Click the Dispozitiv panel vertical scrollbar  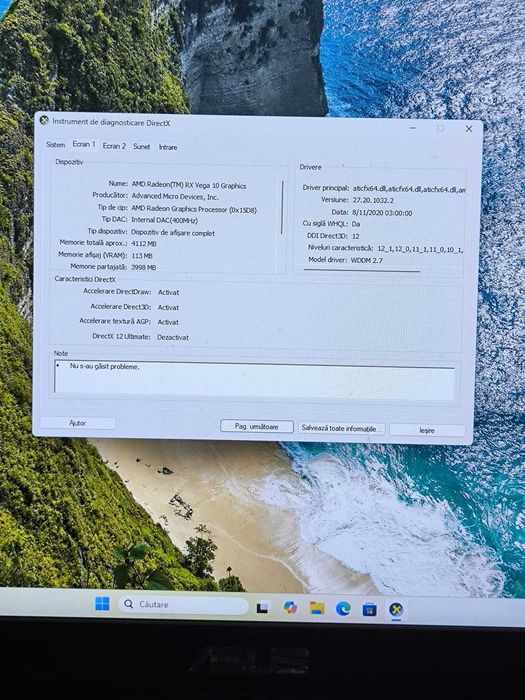click(282, 208)
